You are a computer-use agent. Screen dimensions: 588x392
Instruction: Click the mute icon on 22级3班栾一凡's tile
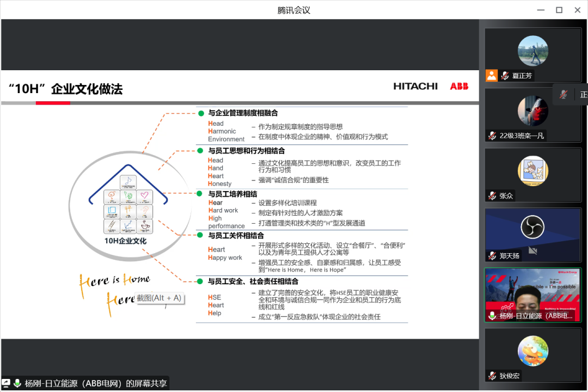tap(492, 134)
